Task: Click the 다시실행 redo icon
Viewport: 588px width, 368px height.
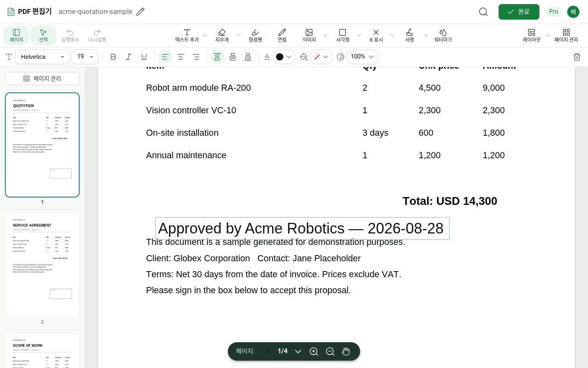Action: [x=97, y=36]
